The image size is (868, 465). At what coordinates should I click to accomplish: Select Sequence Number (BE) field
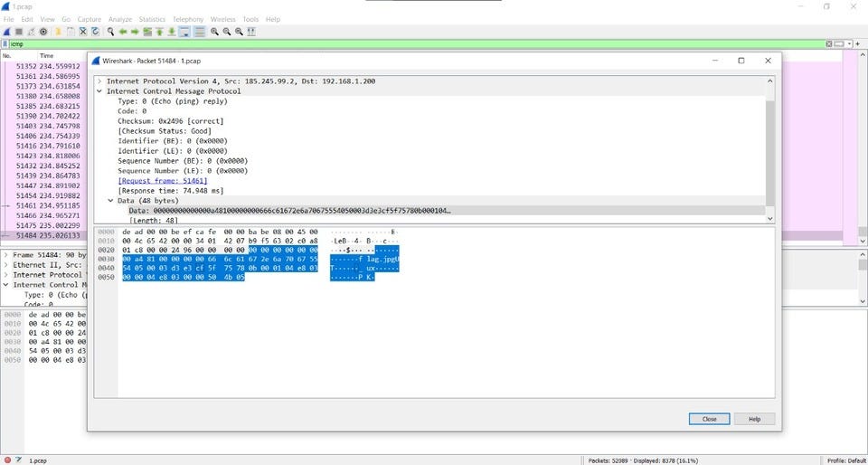[x=183, y=161]
